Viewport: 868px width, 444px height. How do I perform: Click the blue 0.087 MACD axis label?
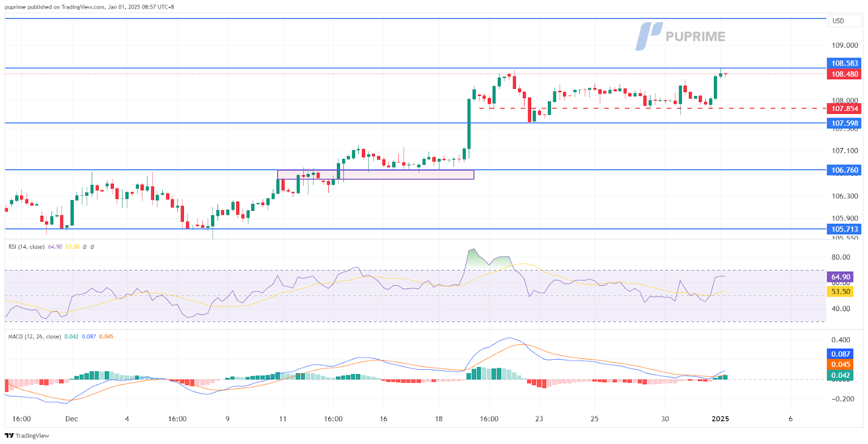[x=840, y=354]
